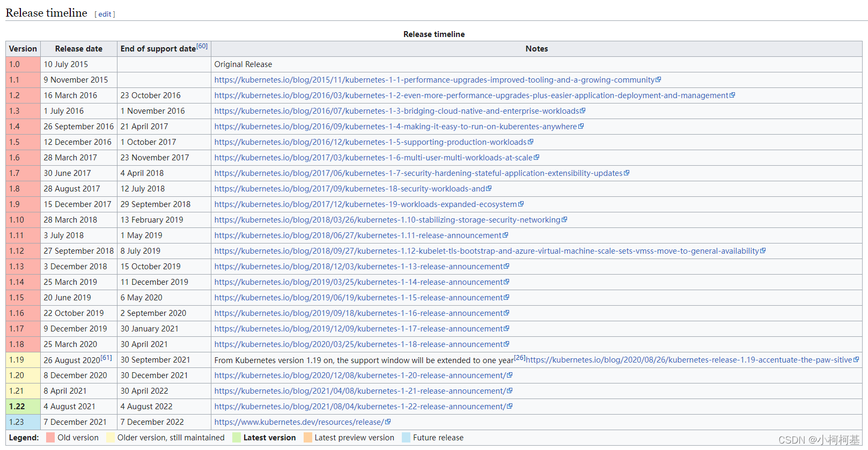Click the external-link icon after the 1.19 URL
This screenshot has width=868, height=450.
click(x=856, y=360)
